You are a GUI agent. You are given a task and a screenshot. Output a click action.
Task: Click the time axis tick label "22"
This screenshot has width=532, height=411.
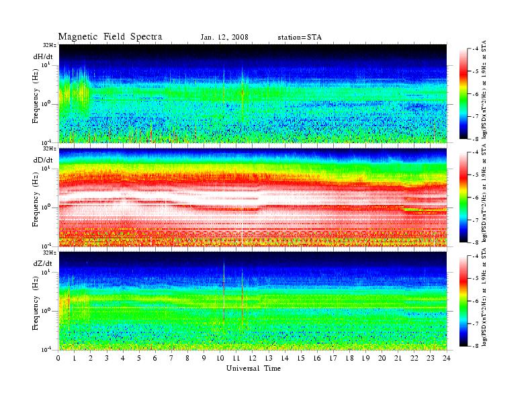click(x=414, y=358)
